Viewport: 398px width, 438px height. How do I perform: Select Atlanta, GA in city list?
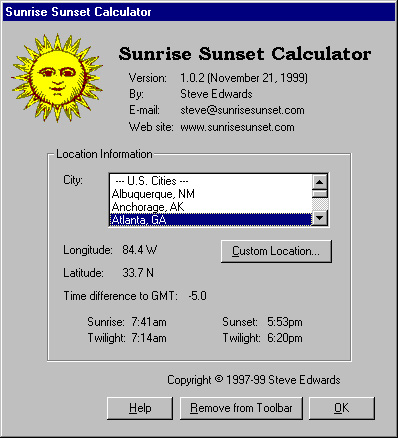(x=210, y=220)
